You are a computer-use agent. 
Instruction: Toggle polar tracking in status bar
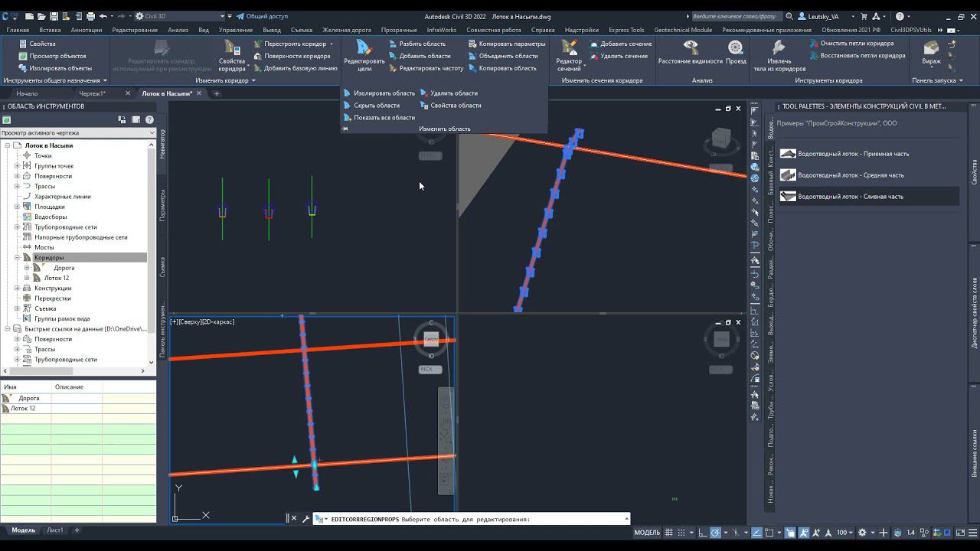click(715, 533)
